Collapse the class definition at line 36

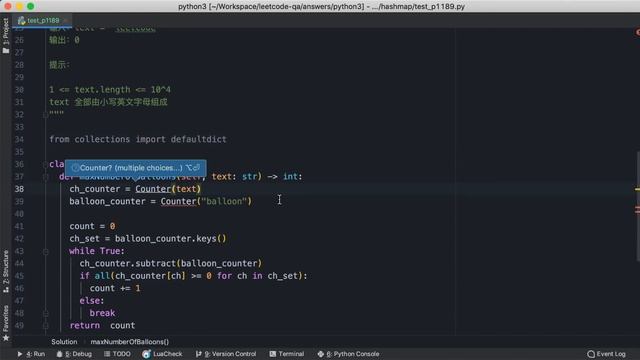pyautogui.click(x=46, y=164)
